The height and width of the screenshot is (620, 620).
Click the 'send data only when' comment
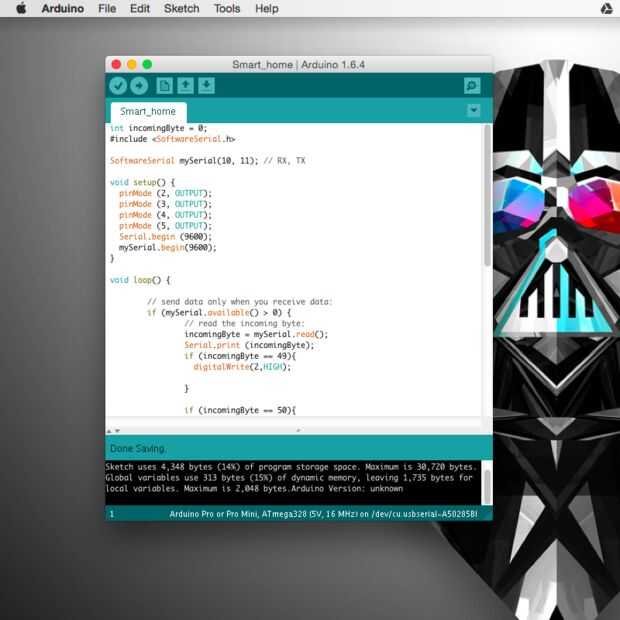point(240,302)
